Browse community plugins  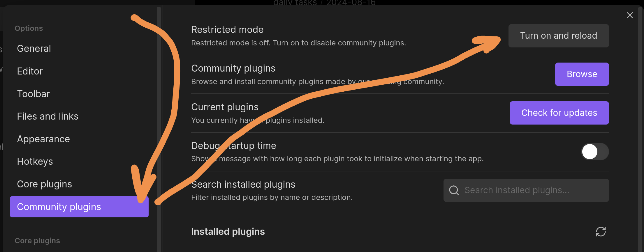582,74
